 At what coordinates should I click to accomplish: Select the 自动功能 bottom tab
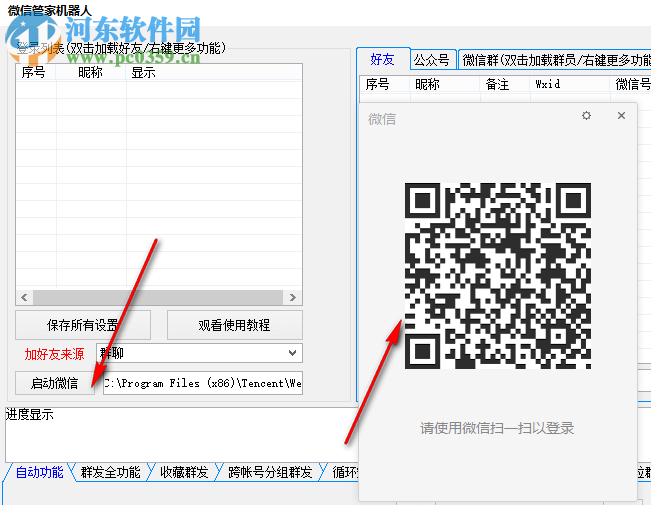pos(39,472)
